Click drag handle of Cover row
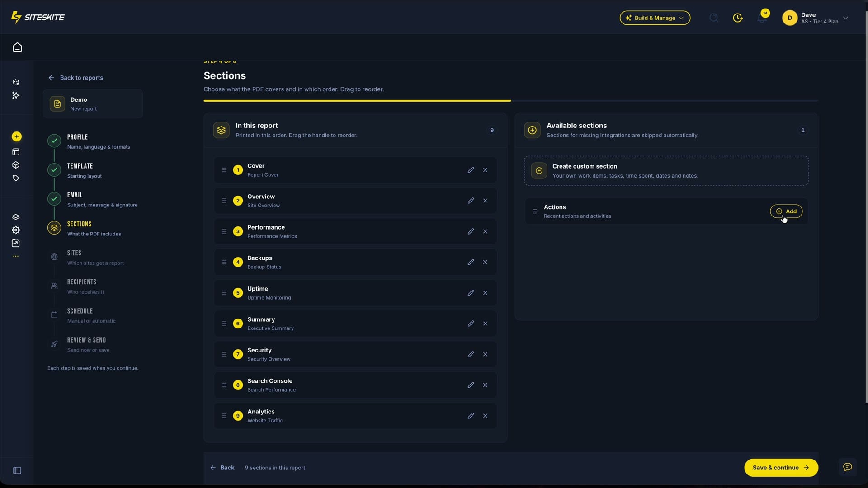868x488 pixels. [224, 170]
